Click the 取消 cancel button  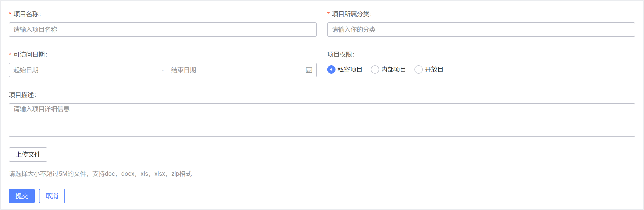click(x=52, y=196)
